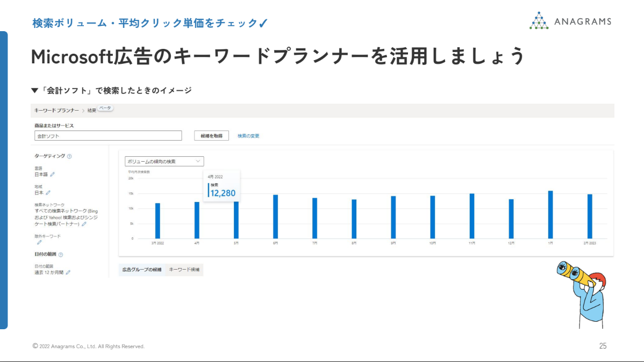Select the 11月 bar in chart
The width and height of the screenshot is (644, 362).
click(472, 216)
